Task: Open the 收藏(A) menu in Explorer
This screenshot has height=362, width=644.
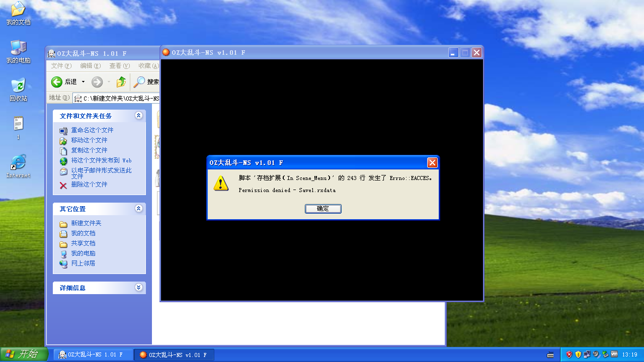Action: tap(148, 66)
